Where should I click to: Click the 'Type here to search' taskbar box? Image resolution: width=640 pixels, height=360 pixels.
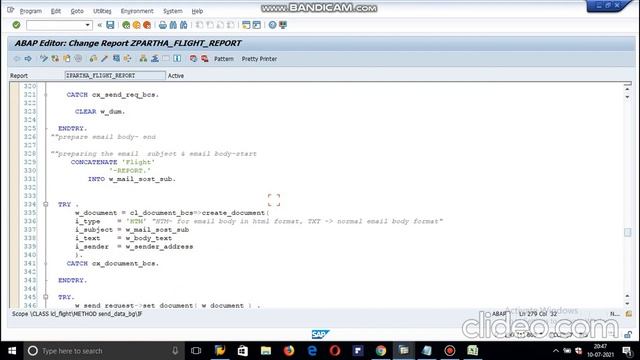pyautogui.click(x=103, y=351)
